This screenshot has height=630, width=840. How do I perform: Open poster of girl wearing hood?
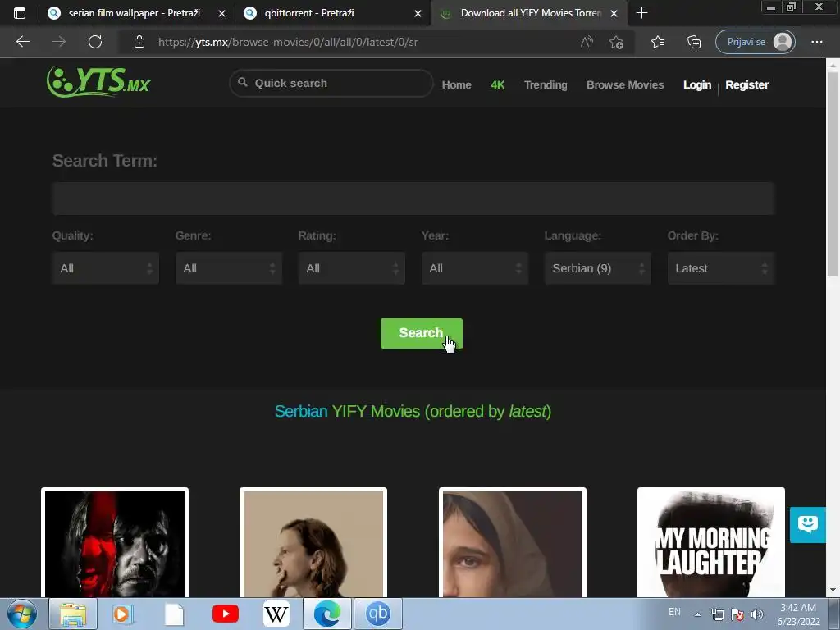click(513, 542)
